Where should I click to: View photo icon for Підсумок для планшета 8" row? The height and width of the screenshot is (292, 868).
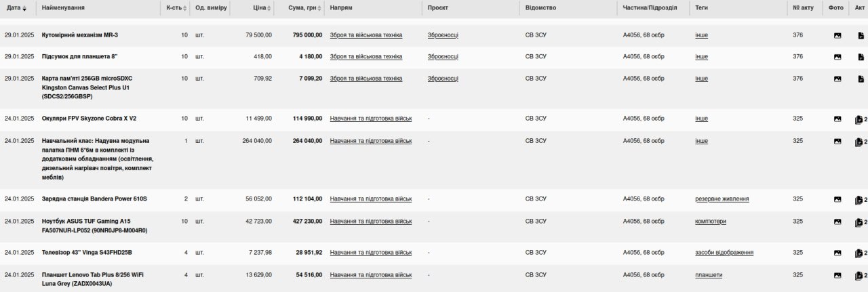click(x=837, y=57)
